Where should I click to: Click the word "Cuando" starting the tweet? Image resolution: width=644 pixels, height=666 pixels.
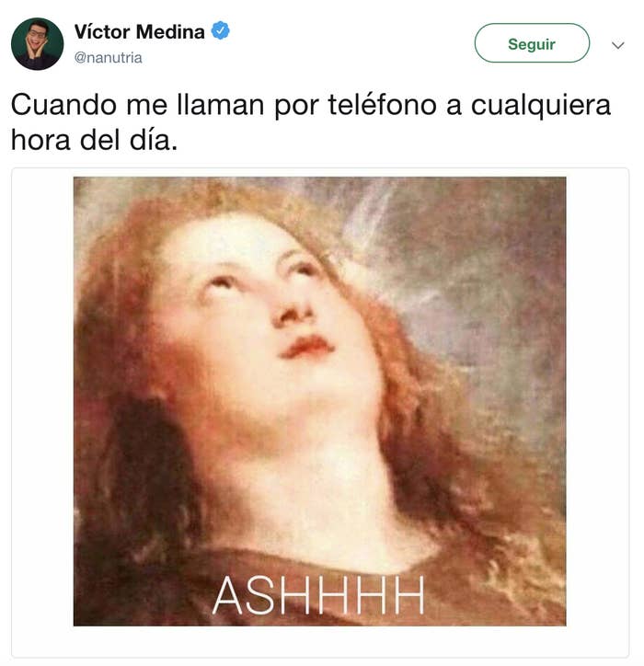point(63,105)
